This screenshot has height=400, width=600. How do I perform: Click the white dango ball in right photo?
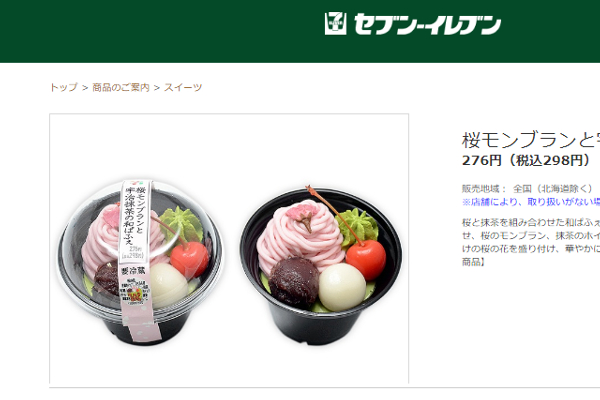(342, 286)
